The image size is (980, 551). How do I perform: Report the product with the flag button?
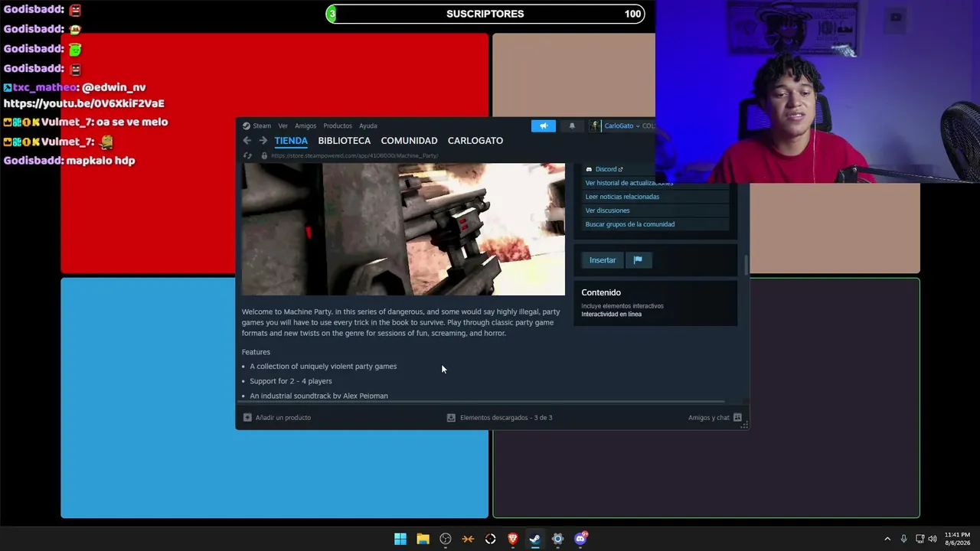[x=638, y=260]
